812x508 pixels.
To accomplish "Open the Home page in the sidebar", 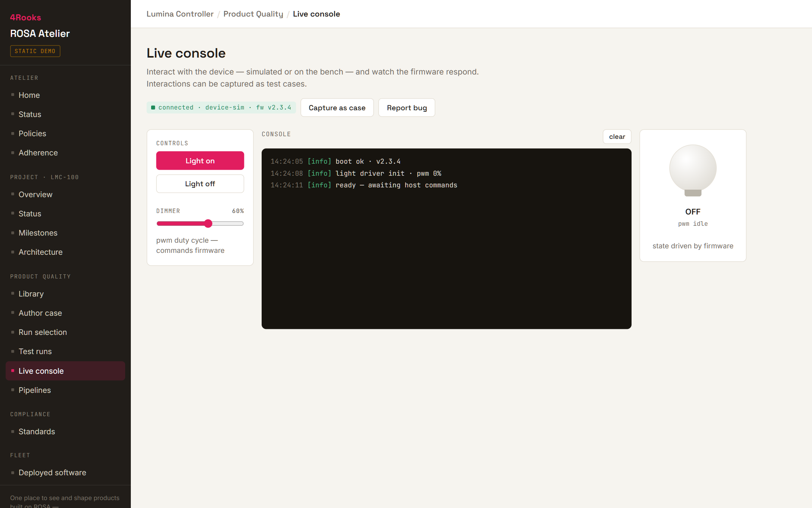I will tap(65, 95).
